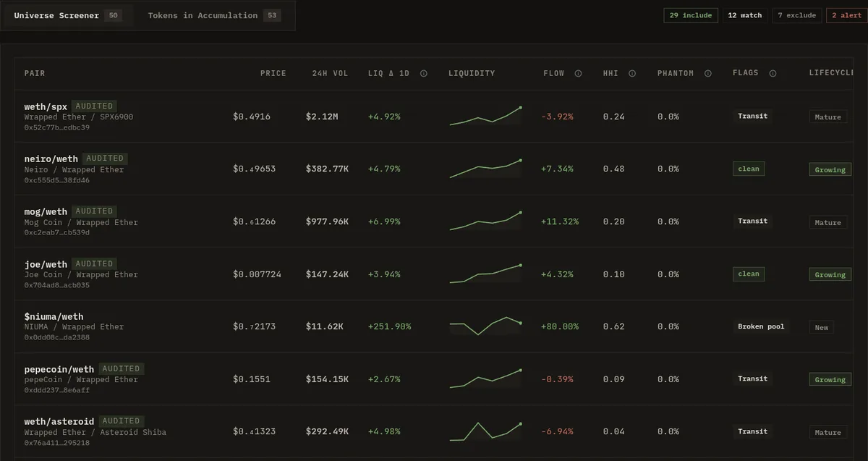Filter by 29 include chip
The width and height of the screenshot is (868, 461).
[x=690, y=15]
